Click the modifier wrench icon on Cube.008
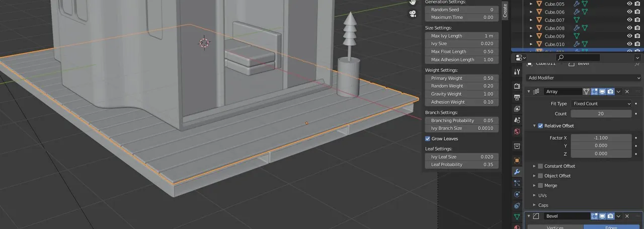This screenshot has width=644, height=229. [x=577, y=28]
